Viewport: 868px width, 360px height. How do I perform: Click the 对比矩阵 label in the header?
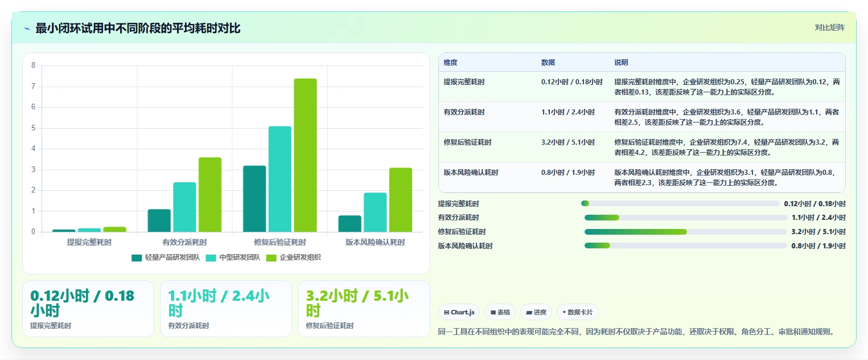tap(829, 28)
